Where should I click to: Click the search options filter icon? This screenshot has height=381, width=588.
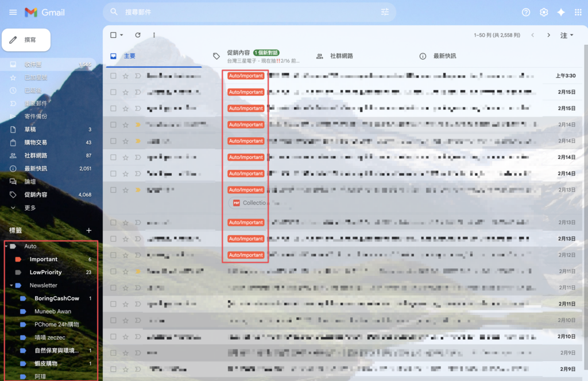tap(385, 12)
